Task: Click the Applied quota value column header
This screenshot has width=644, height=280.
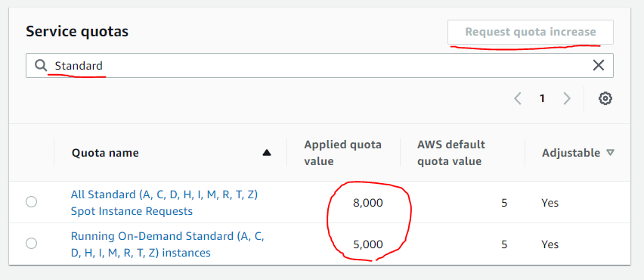Action: pyautogui.click(x=343, y=153)
